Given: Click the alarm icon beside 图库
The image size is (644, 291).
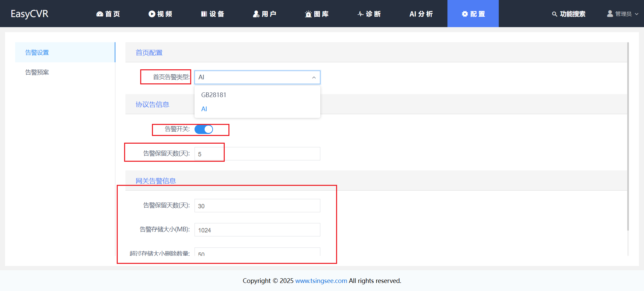Looking at the screenshot, I should (x=308, y=14).
